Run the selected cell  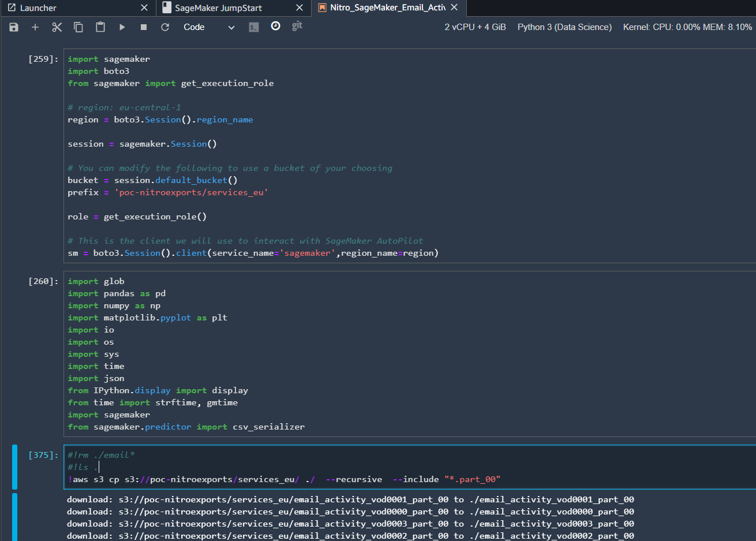point(122,27)
